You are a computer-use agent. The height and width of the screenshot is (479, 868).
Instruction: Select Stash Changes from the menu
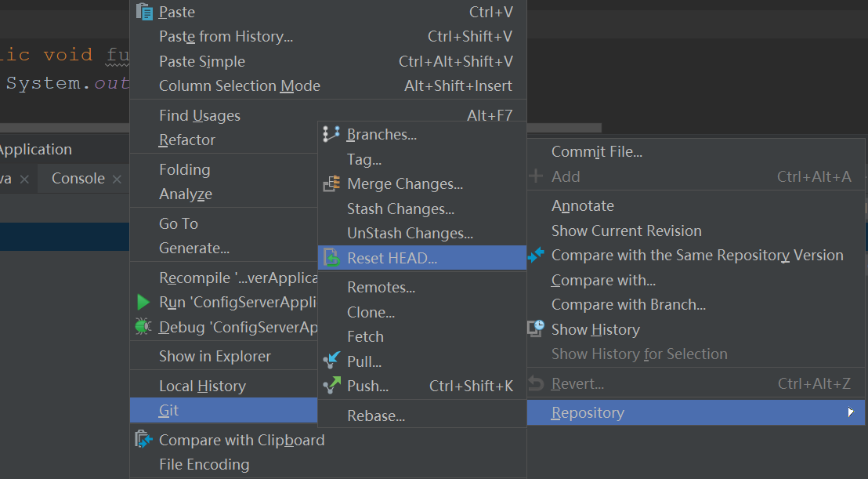(x=400, y=209)
